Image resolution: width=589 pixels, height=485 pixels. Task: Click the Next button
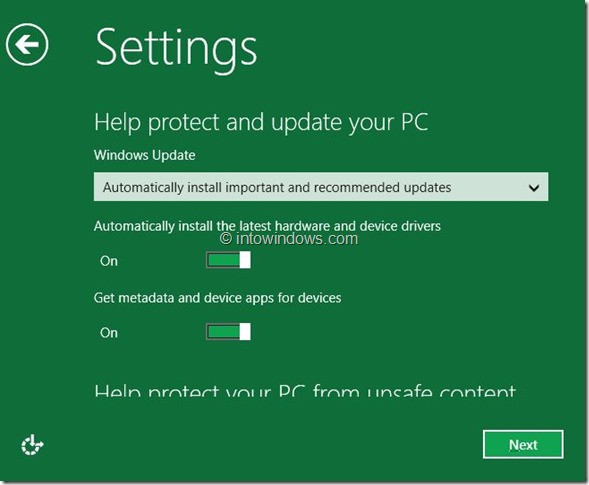523,445
